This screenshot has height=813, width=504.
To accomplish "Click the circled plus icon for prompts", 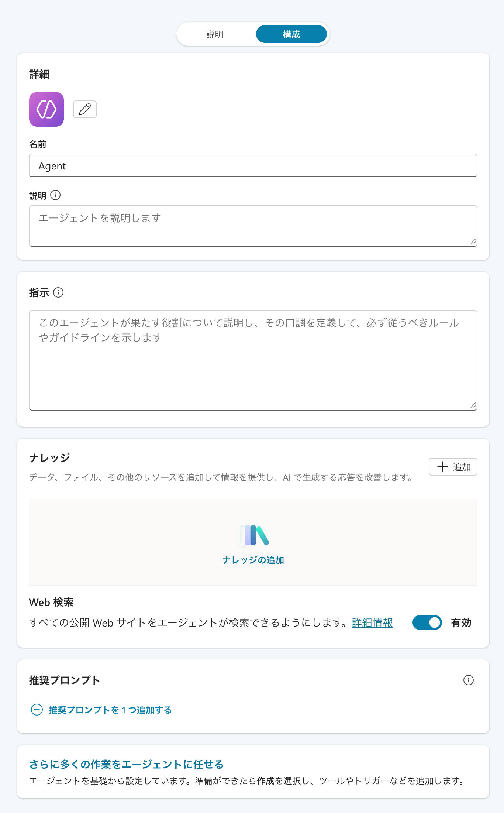I will pyautogui.click(x=37, y=710).
